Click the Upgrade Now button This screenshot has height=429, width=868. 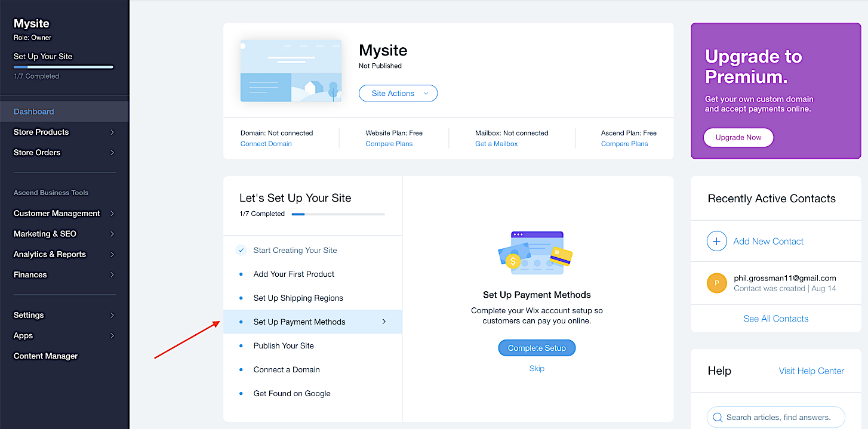click(738, 137)
